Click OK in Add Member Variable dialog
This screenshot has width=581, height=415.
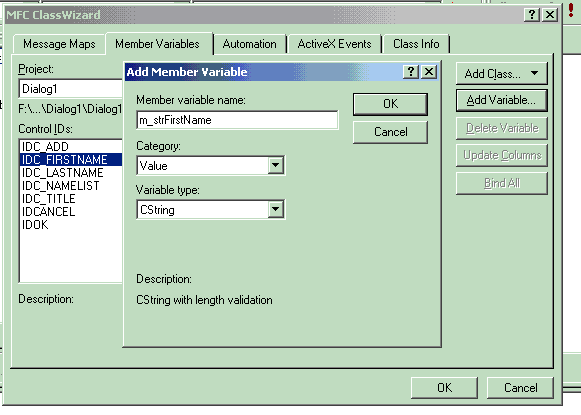tap(391, 104)
